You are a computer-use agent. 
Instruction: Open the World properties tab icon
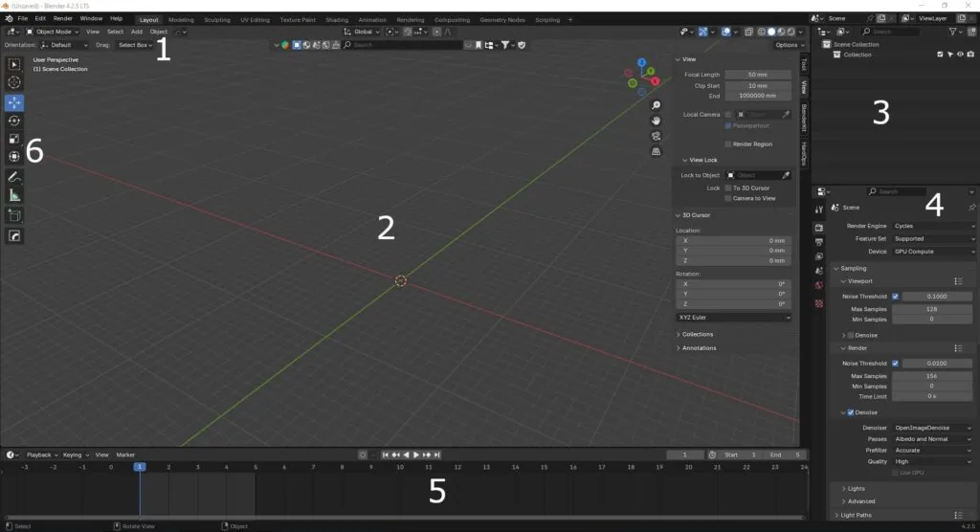click(x=819, y=286)
